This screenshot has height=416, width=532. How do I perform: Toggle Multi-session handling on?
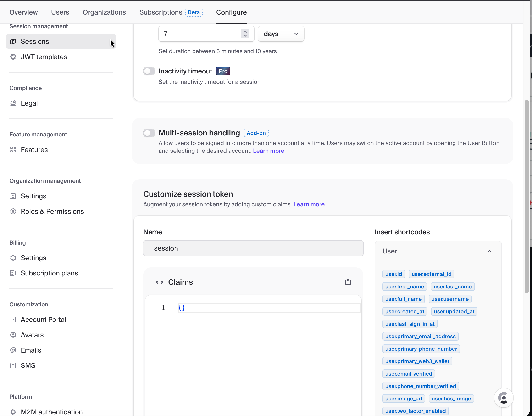149,133
